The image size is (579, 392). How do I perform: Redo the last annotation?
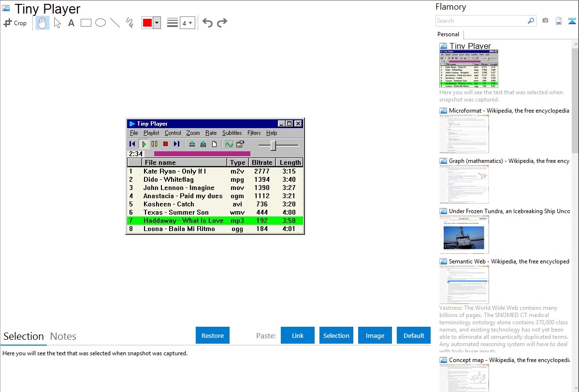point(222,23)
